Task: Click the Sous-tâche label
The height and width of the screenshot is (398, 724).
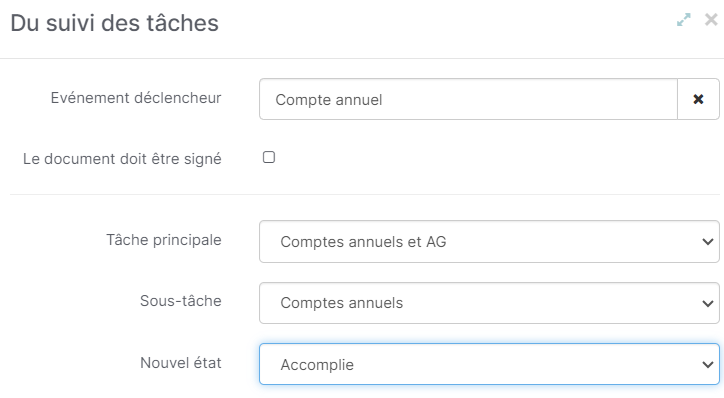Action: (x=181, y=301)
